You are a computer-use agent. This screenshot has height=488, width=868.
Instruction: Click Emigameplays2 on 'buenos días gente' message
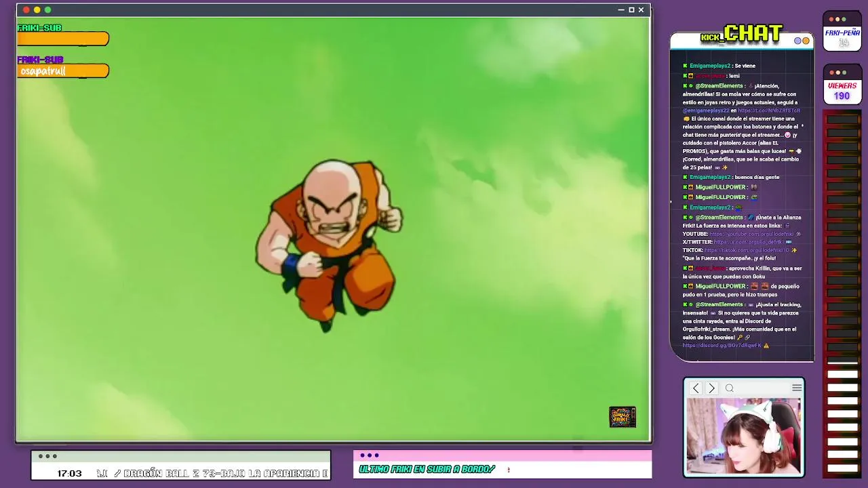[x=710, y=177]
